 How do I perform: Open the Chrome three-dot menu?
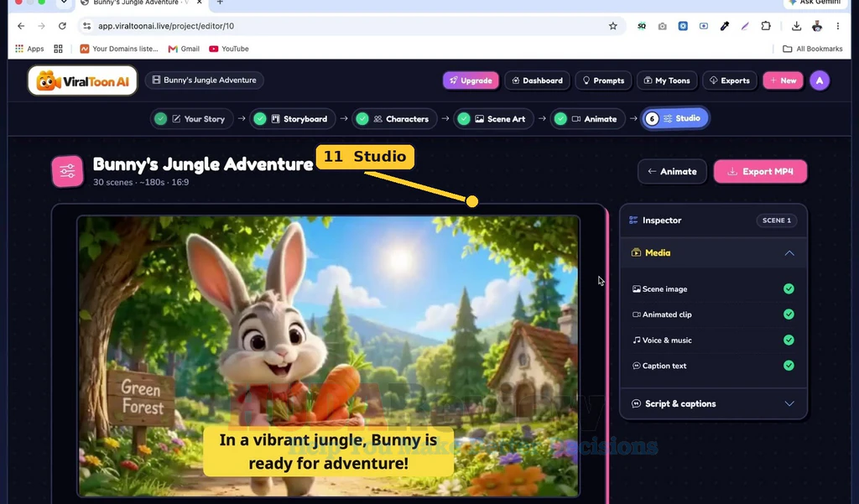tap(838, 26)
